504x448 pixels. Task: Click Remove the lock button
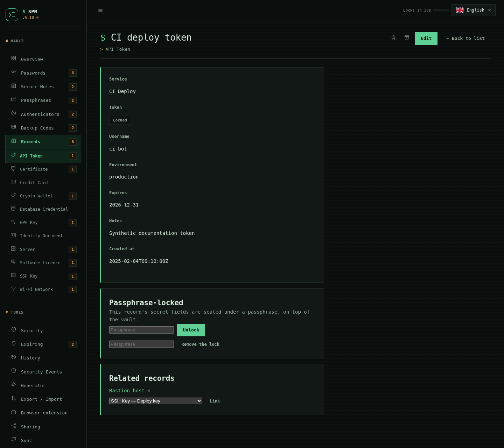point(200,344)
